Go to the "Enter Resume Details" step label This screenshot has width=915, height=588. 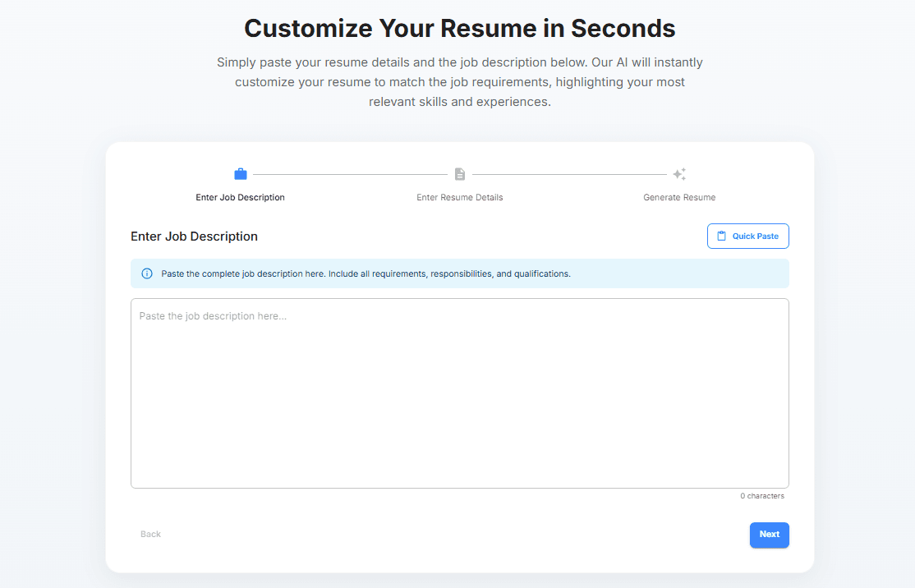pos(460,198)
